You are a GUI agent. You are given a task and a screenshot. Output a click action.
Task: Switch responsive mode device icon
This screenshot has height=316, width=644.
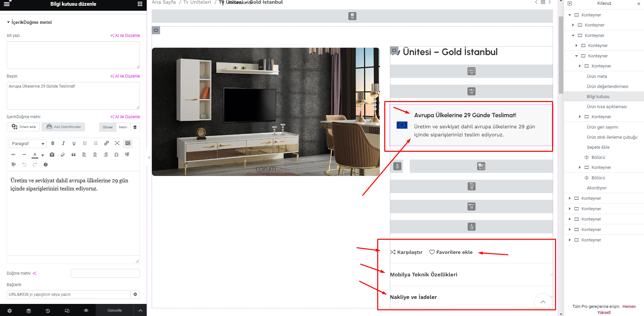(67, 311)
